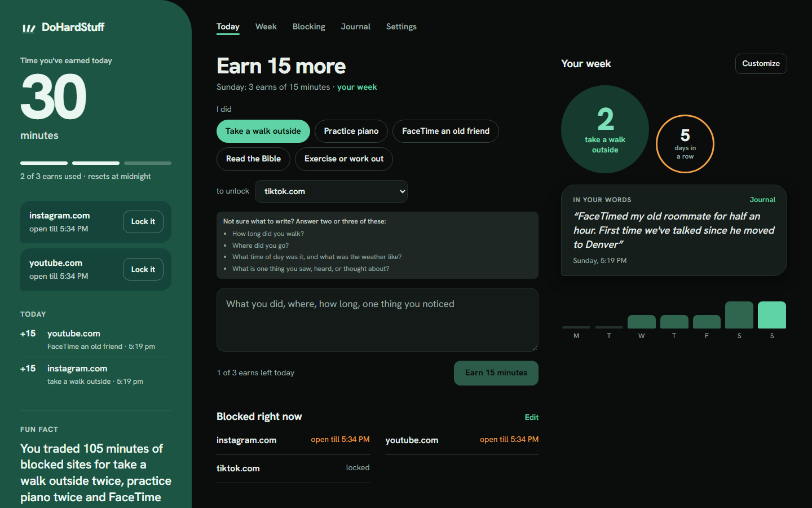Click the 'You traded 105 minutes' fun fact
The width and height of the screenshot is (812, 508).
[x=96, y=473]
